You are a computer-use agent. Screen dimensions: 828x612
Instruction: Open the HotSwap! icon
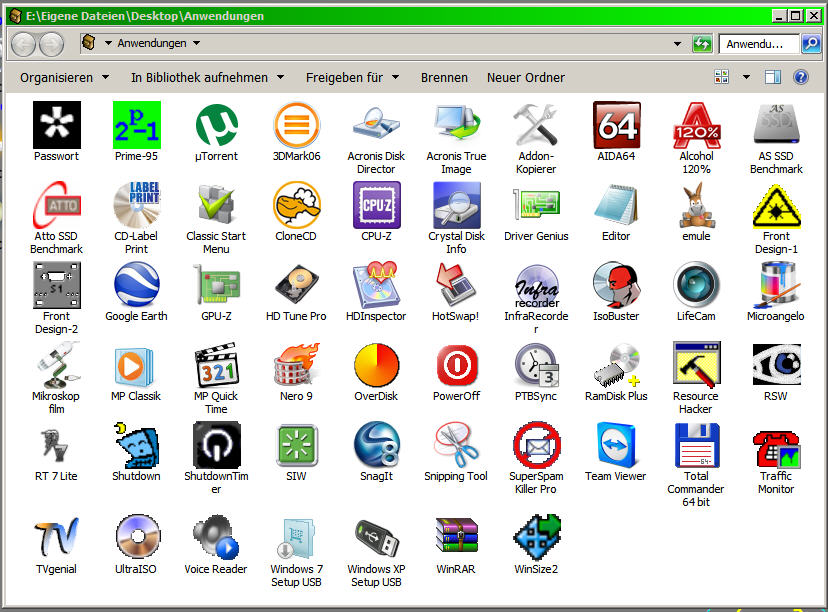point(456,285)
